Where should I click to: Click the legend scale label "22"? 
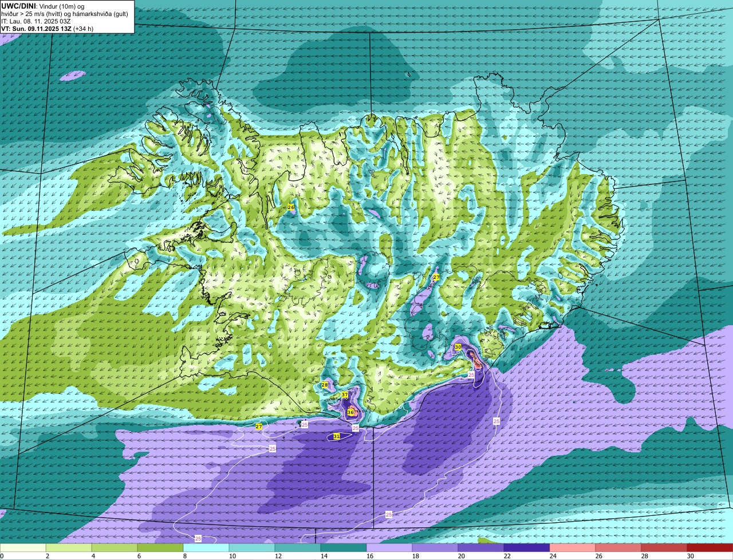pos(507,556)
